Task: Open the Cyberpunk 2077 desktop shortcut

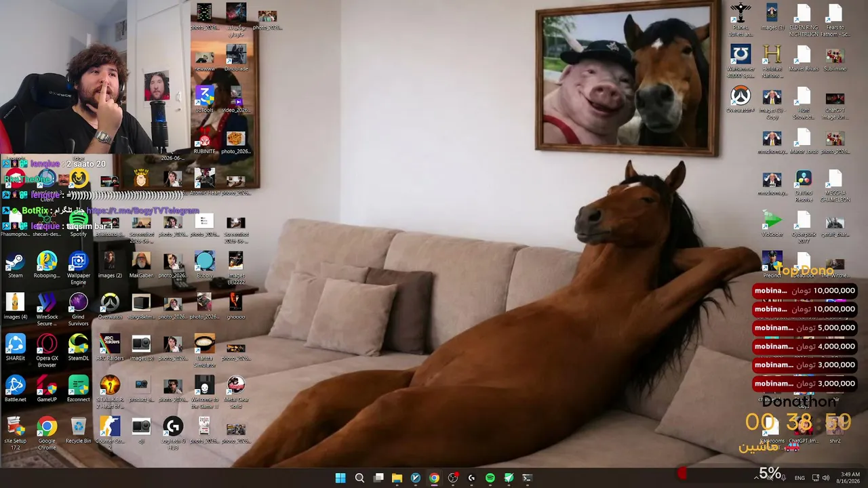Action: [804, 227]
